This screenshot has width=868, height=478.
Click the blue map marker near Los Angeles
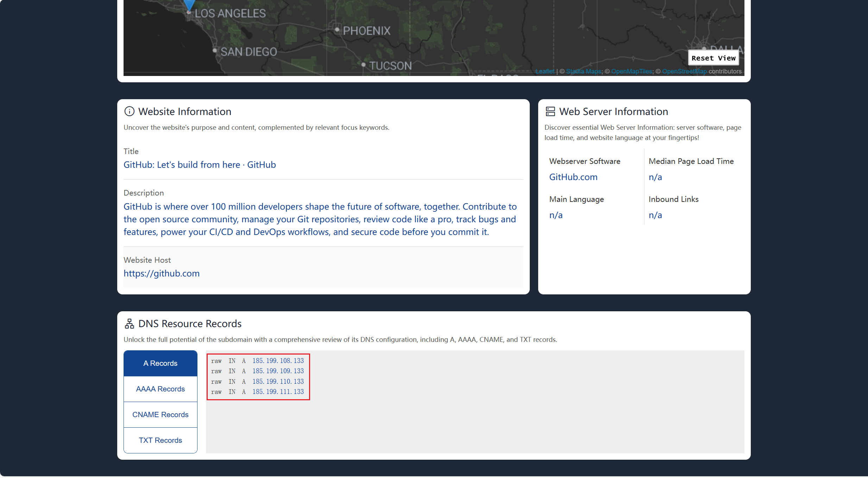tap(189, 5)
